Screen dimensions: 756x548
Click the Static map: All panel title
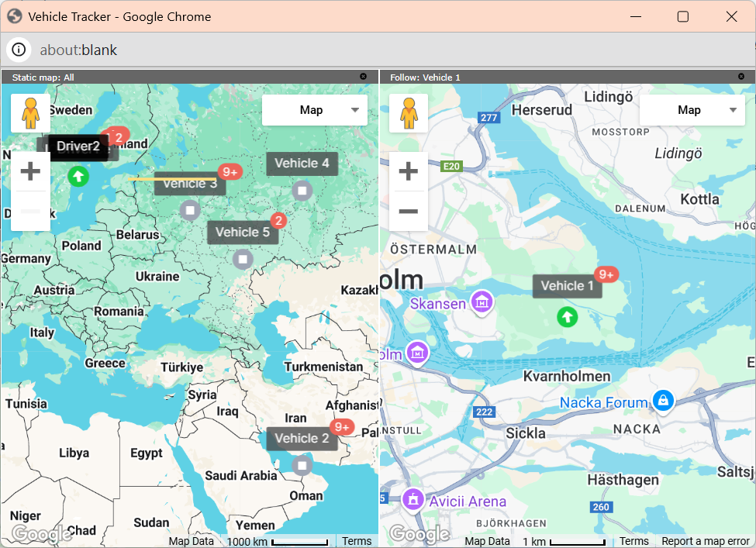tap(43, 77)
